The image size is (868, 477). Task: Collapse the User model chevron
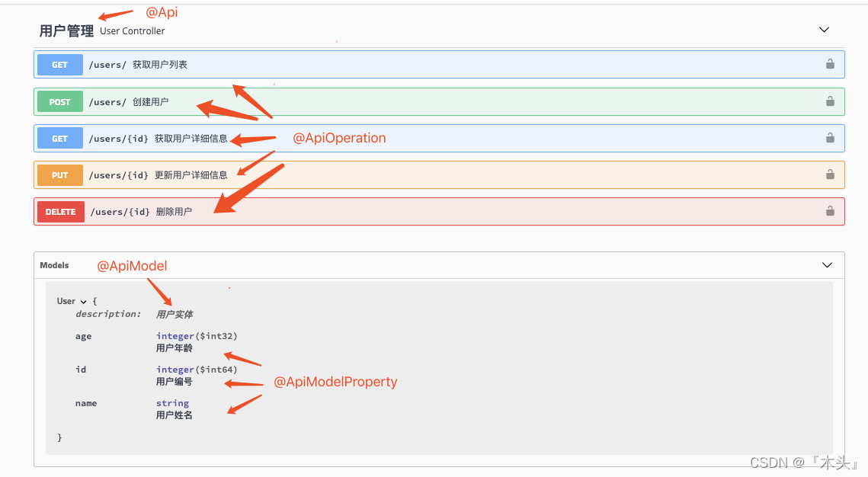(x=83, y=302)
